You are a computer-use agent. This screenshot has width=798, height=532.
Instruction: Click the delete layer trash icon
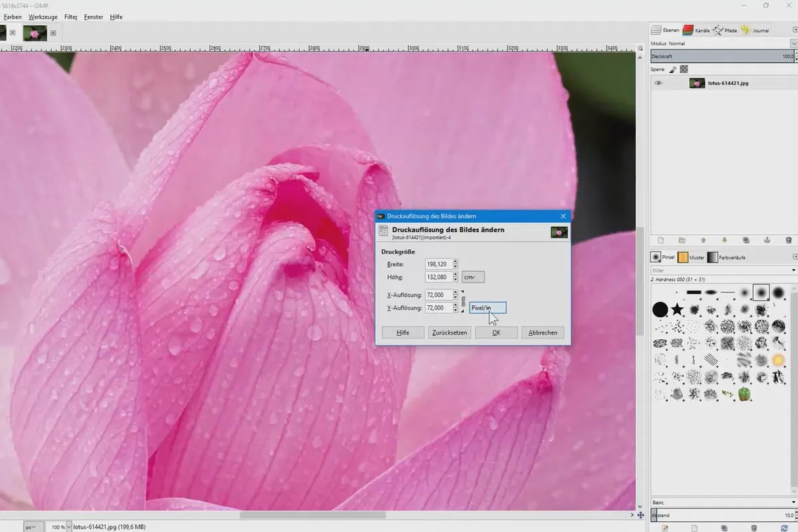[789, 240]
